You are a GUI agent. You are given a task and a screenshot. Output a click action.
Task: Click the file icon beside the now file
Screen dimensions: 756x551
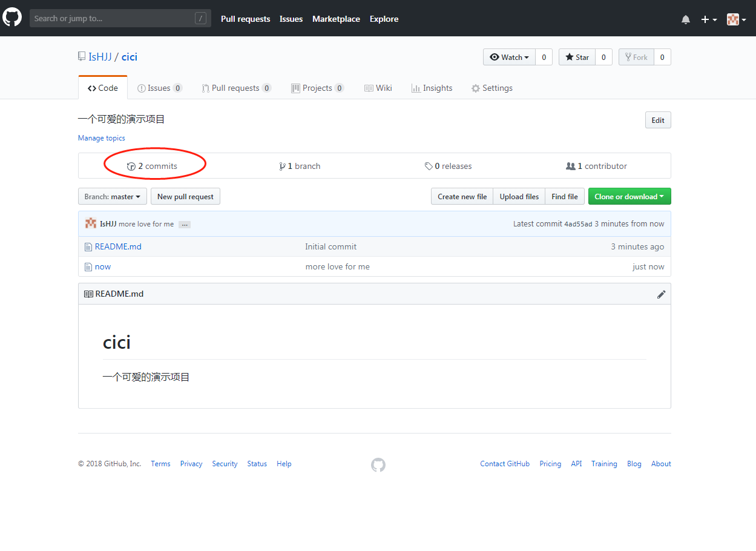click(88, 267)
